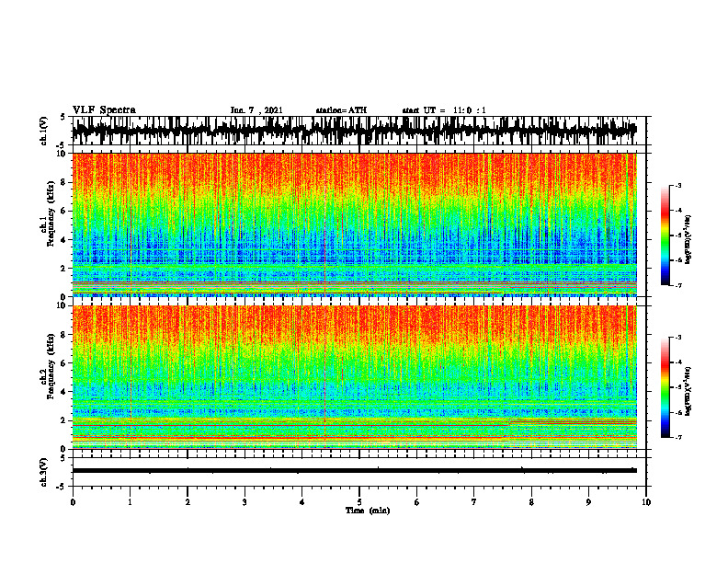Viewport: 728px width, 563px height.
Task: Click the "5" tick label on the time axis
Action: point(359,502)
